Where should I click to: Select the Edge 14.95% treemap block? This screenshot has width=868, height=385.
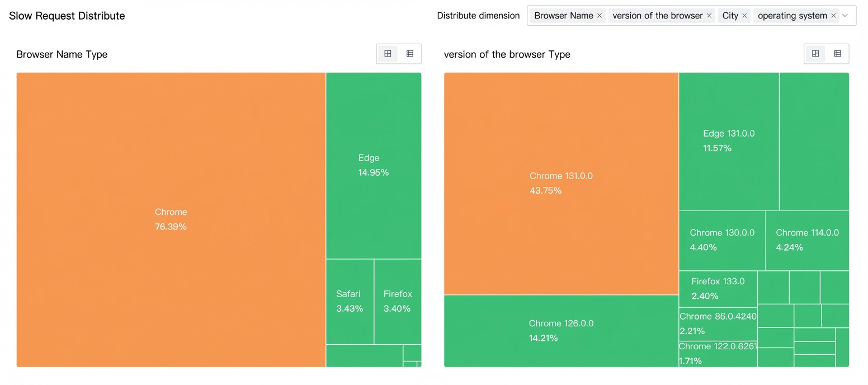(x=374, y=166)
